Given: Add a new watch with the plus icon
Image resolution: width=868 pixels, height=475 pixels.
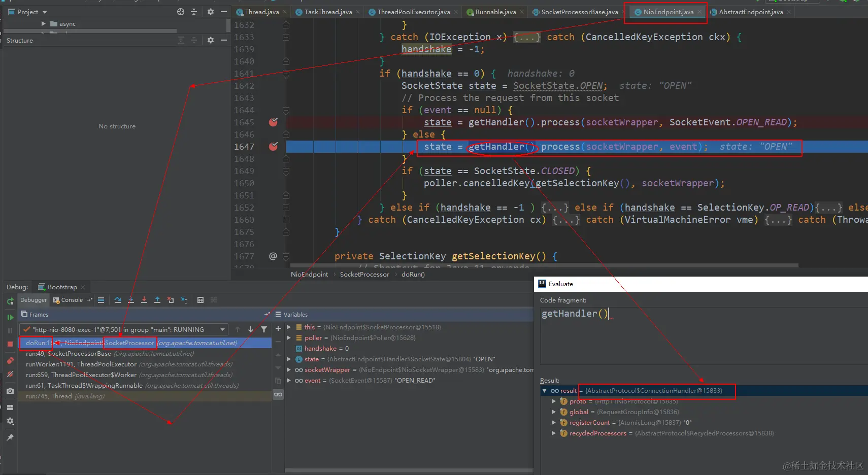Looking at the screenshot, I should pos(278,329).
